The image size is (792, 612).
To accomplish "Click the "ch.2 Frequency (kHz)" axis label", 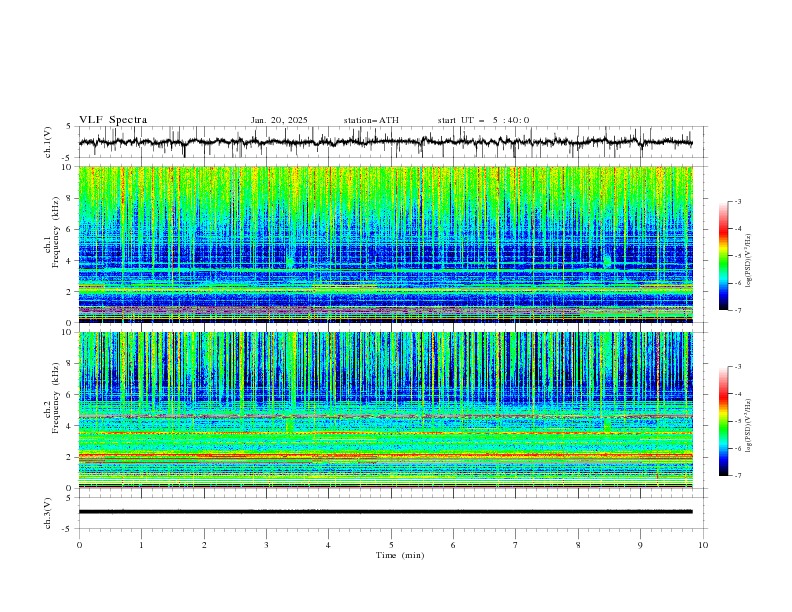I will (52, 397).
